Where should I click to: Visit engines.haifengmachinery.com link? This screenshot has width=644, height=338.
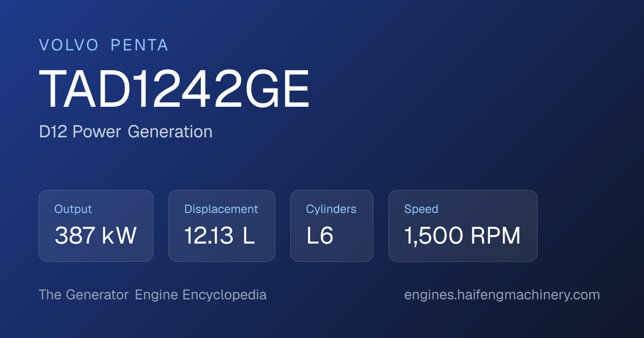point(502,295)
